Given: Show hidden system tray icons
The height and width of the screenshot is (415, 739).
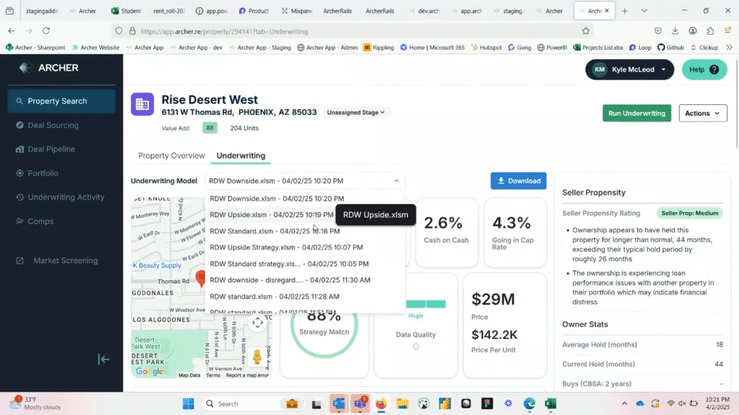Looking at the screenshot, I should pyautogui.click(x=624, y=404).
